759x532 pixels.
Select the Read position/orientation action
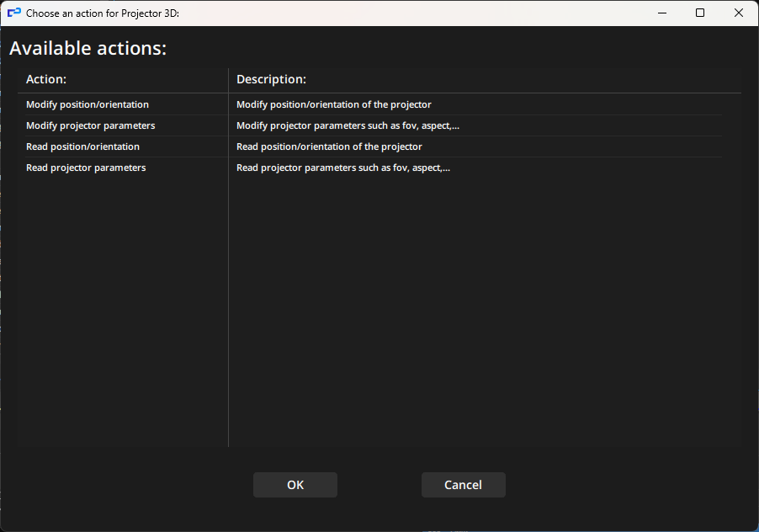coord(82,146)
